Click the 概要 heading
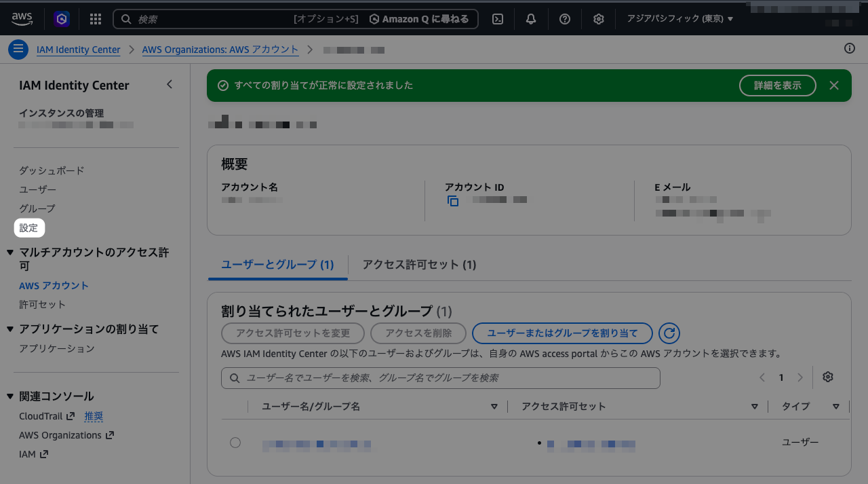 click(x=235, y=164)
